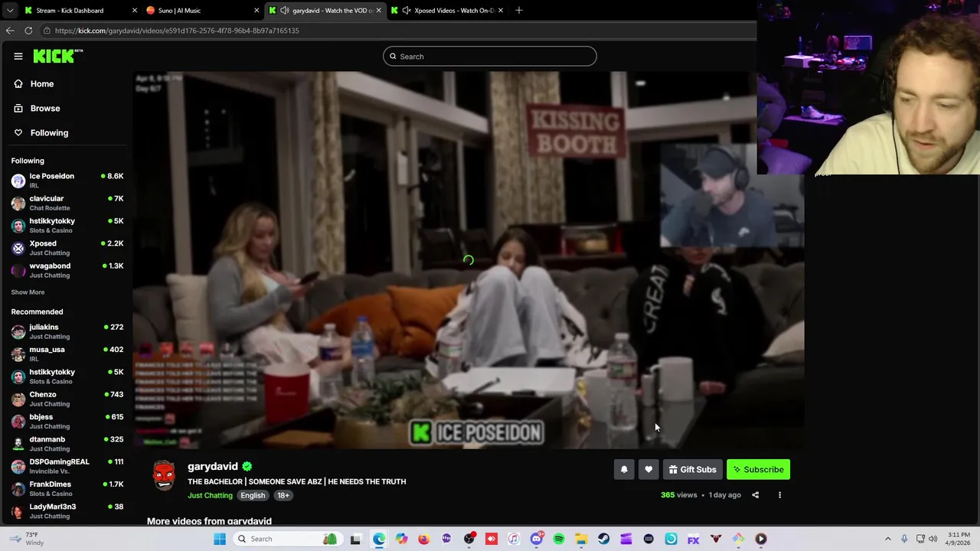Click the green Subscribe button
The image size is (980, 551).
coord(758,469)
